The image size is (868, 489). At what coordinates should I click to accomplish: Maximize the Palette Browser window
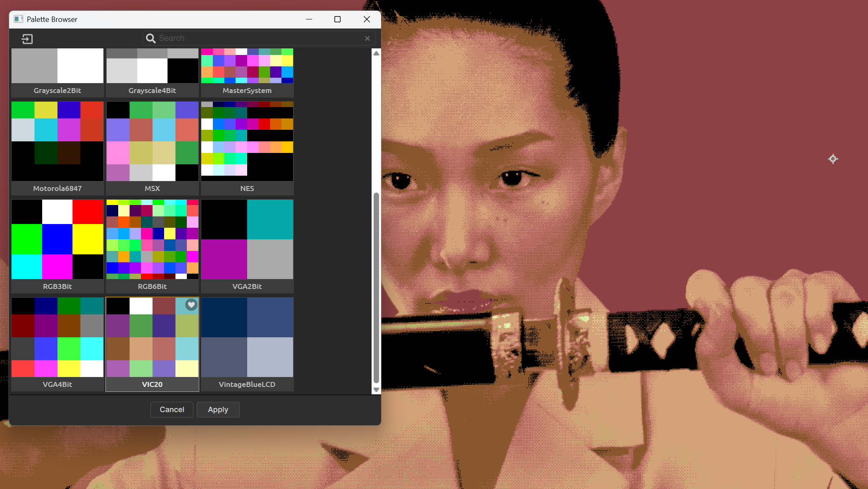(337, 19)
